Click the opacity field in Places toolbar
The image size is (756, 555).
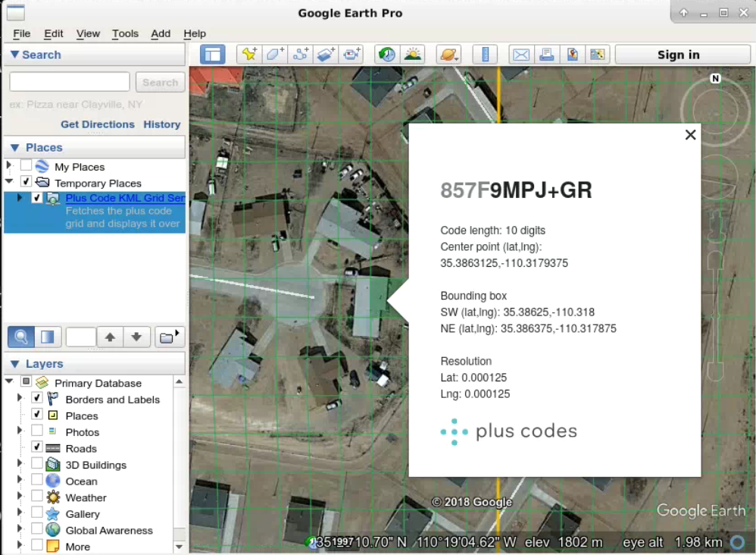(x=80, y=337)
